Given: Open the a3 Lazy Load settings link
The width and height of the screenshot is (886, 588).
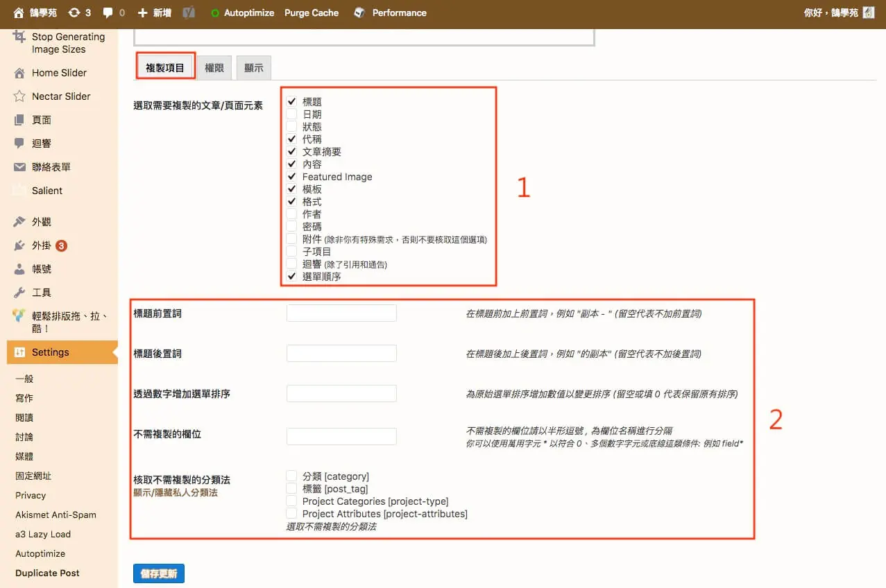Looking at the screenshot, I should pyautogui.click(x=43, y=534).
